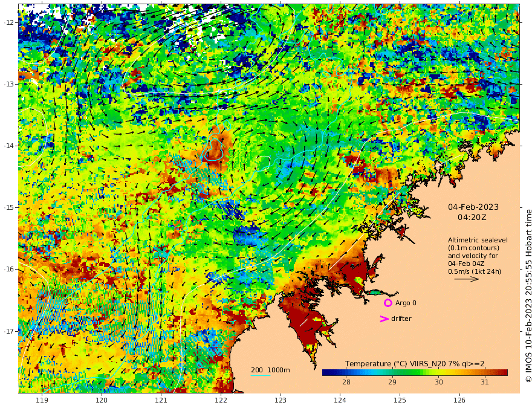The image size is (532, 411).
Task: Click the colorbar tick label '29'
Action: tap(392, 382)
